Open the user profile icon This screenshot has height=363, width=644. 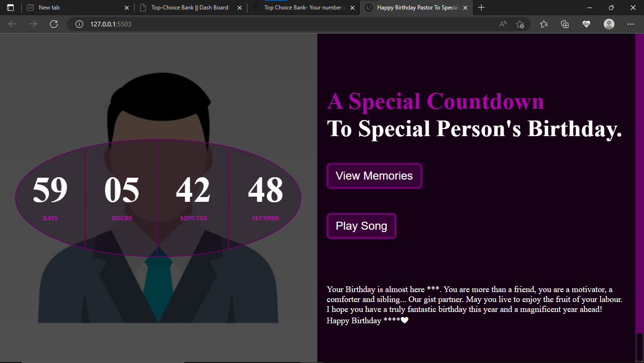609,24
